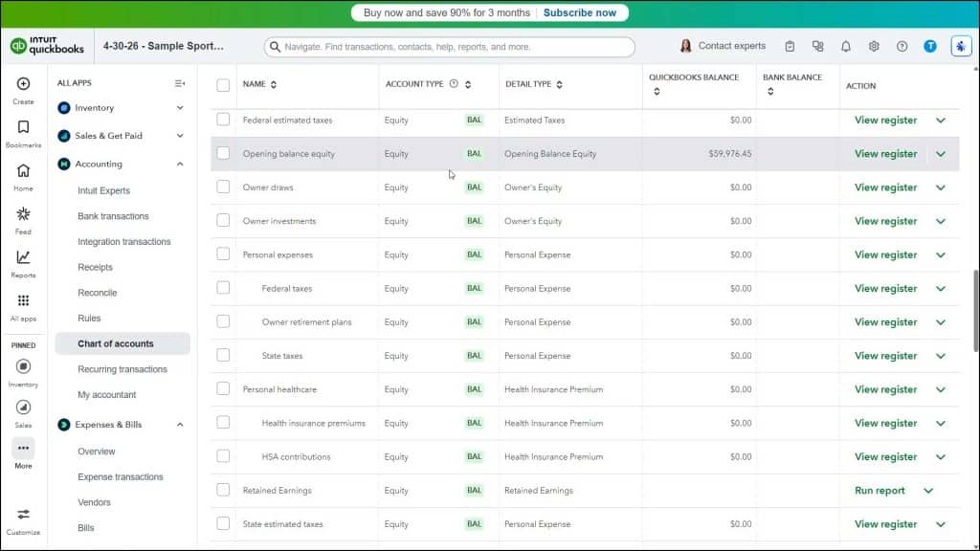Viewport: 980px width, 551px height.
Task: Open Reports chart icon
Action: [x=23, y=257]
